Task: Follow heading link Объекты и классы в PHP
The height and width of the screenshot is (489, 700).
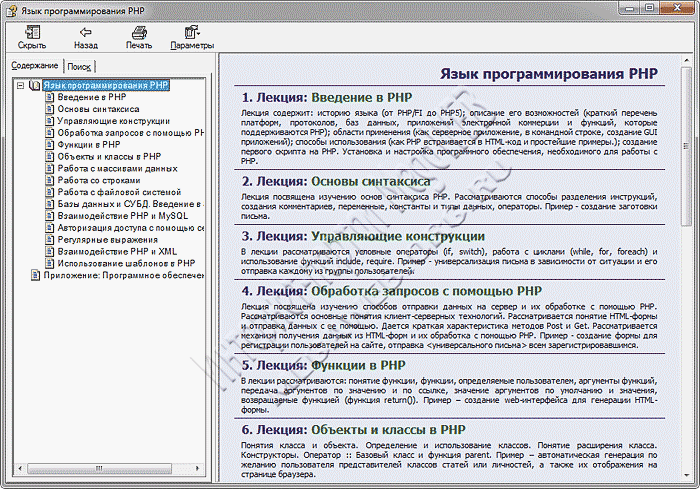Action: point(388,430)
